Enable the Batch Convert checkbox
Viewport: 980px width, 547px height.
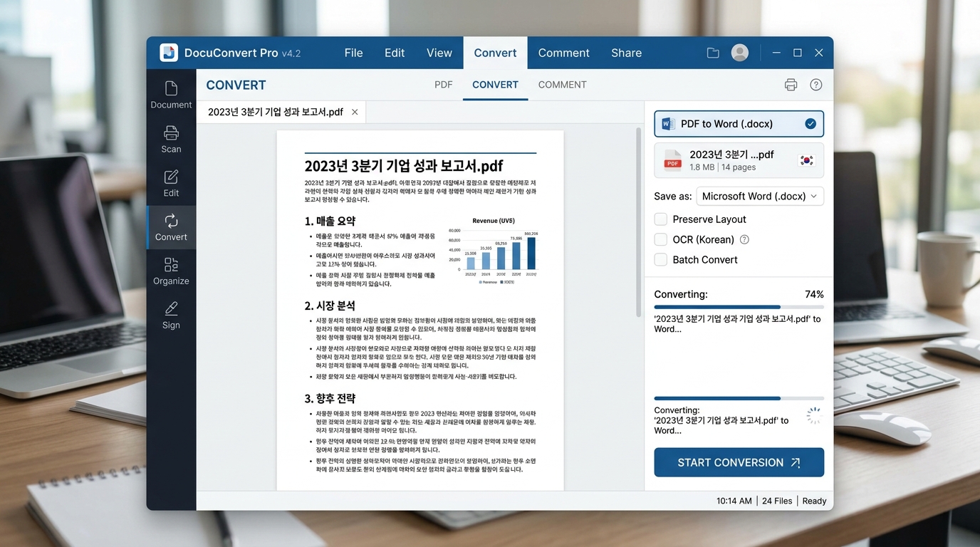point(661,260)
